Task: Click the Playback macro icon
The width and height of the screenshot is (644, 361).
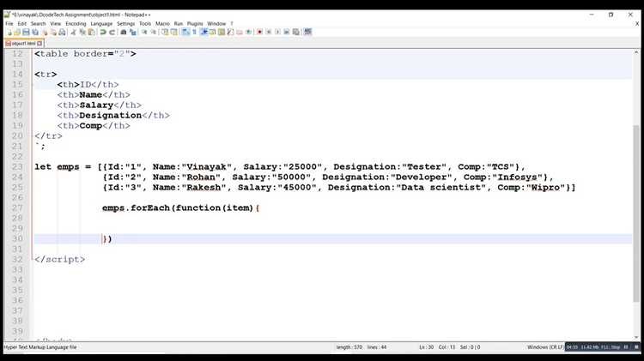Action: pyautogui.click(x=277, y=32)
